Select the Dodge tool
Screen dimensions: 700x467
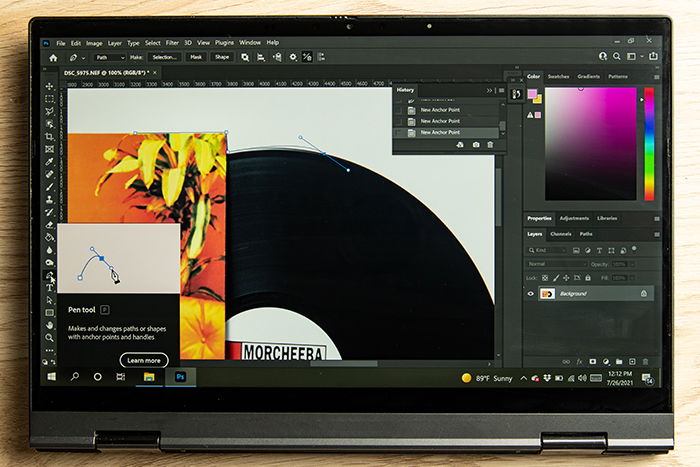coord(50,262)
